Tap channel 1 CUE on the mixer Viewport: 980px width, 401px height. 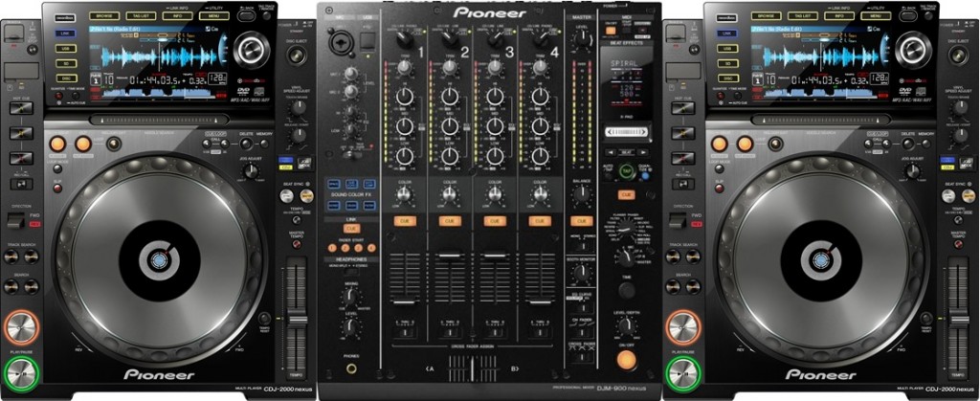coord(405,220)
